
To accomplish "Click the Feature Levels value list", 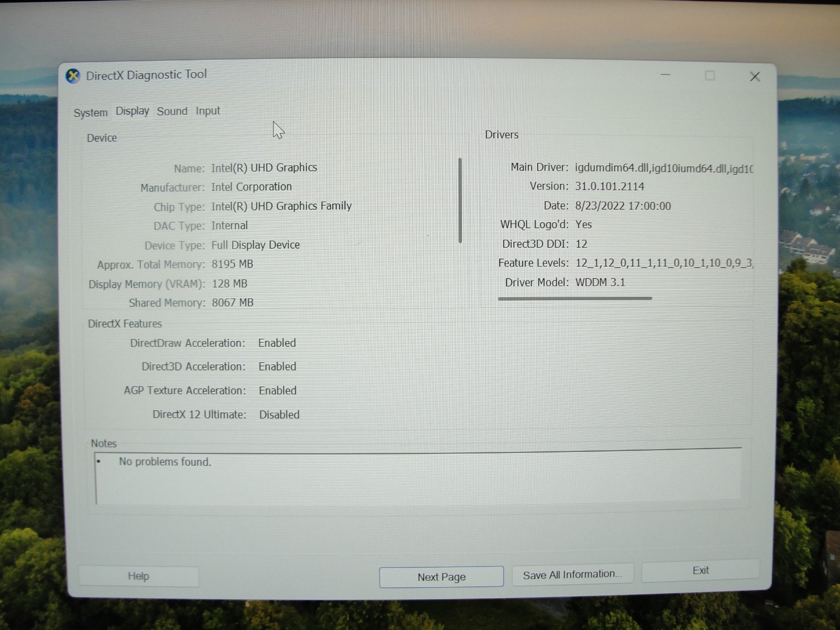I will pos(664,263).
